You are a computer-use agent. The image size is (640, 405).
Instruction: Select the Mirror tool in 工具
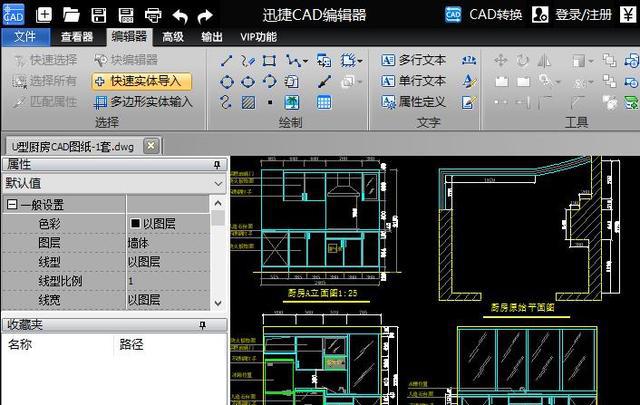click(544, 61)
